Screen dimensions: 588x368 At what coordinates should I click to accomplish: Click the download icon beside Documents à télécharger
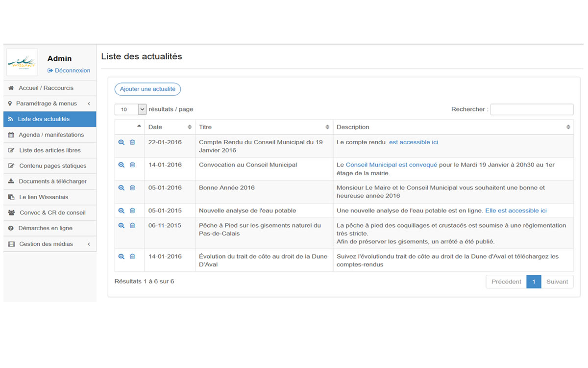click(11, 182)
